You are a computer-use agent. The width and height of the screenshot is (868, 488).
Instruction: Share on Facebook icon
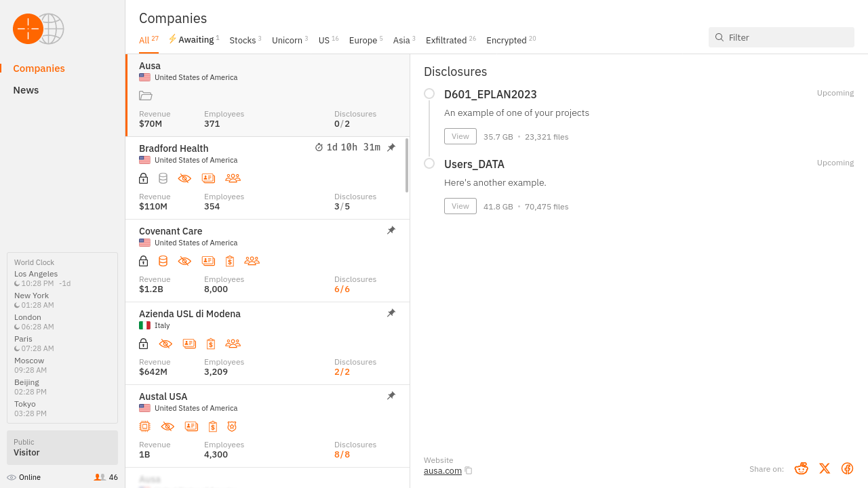click(x=847, y=468)
